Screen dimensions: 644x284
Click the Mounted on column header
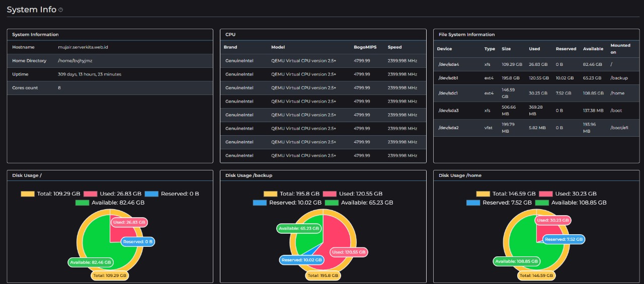(620, 48)
